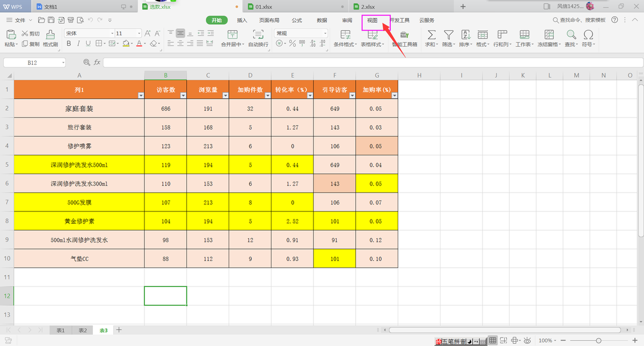Toggle Italic formatting
Image resolution: width=644 pixels, height=346 pixels.
(x=78, y=43)
